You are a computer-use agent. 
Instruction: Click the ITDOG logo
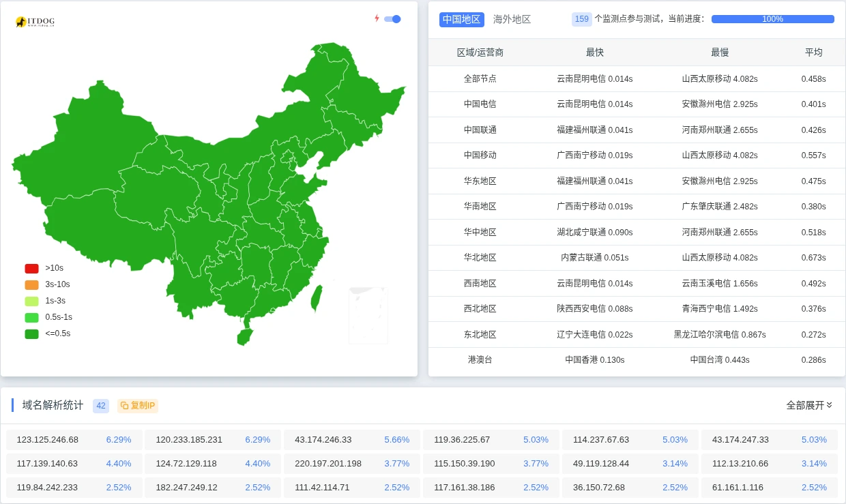[35, 22]
